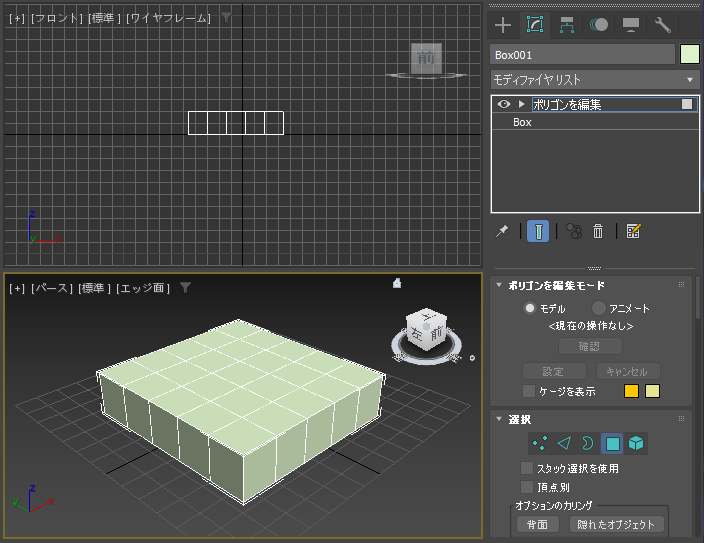704x543 pixels.
Task: Click grip handle of ポリゴンを編集モード rollout
Action: (x=681, y=285)
